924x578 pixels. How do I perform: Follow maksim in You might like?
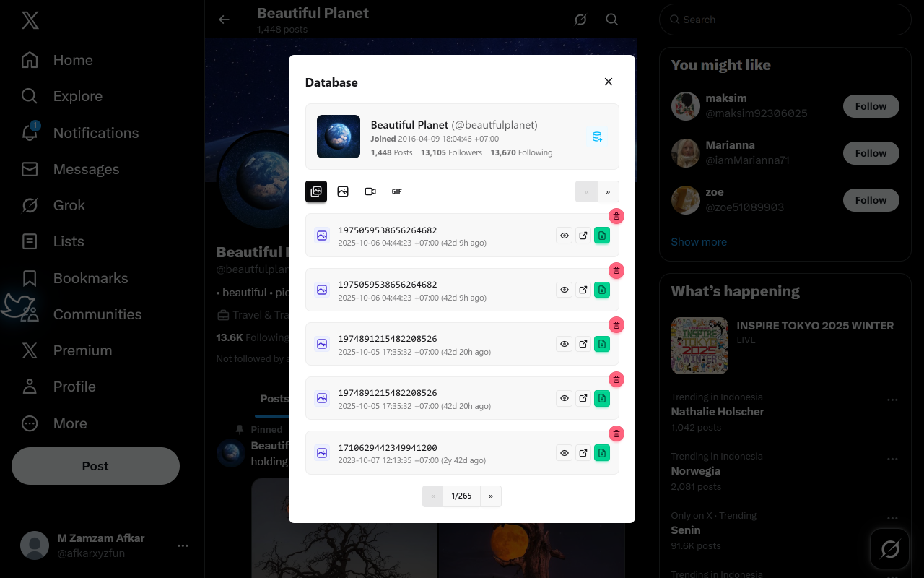[871, 105]
